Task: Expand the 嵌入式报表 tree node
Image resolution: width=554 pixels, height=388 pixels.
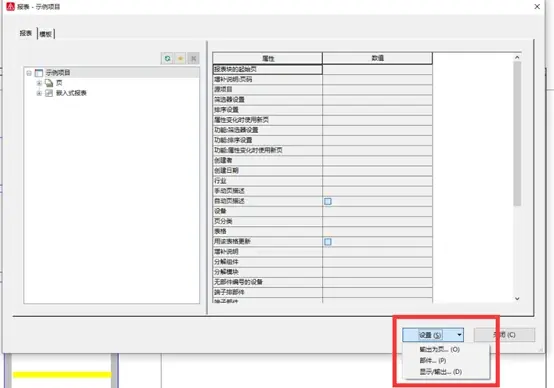Action: pos(39,93)
